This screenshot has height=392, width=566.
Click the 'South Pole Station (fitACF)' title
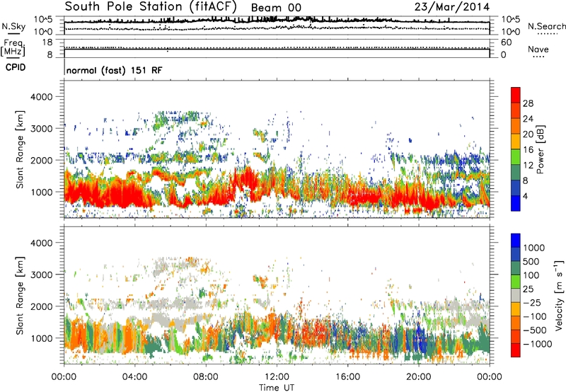tap(151, 7)
